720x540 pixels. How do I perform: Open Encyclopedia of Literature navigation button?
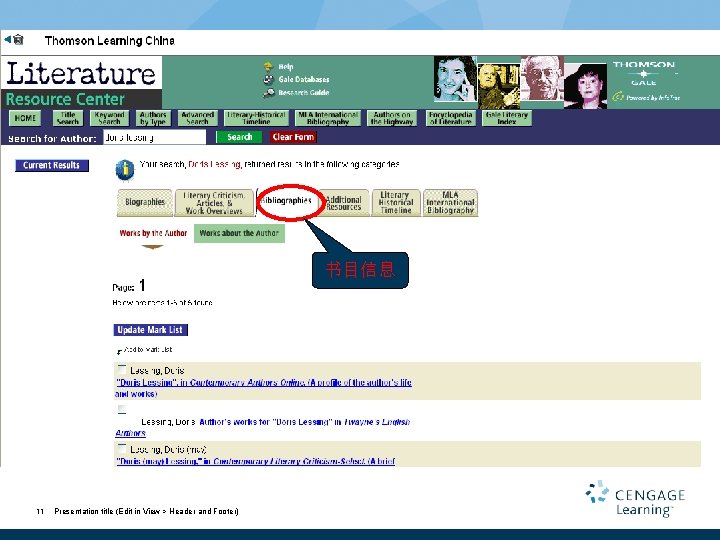(450, 118)
